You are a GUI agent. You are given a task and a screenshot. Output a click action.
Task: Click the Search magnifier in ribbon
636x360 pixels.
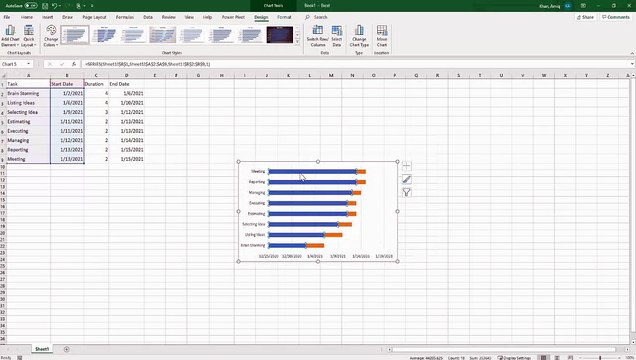307,17
